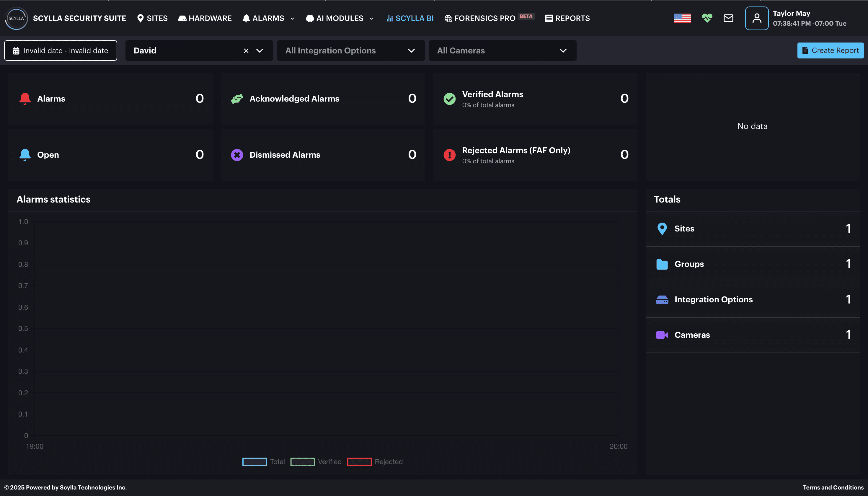Select the Groups row in Totals
868x496 pixels.
(x=753, y=264)
